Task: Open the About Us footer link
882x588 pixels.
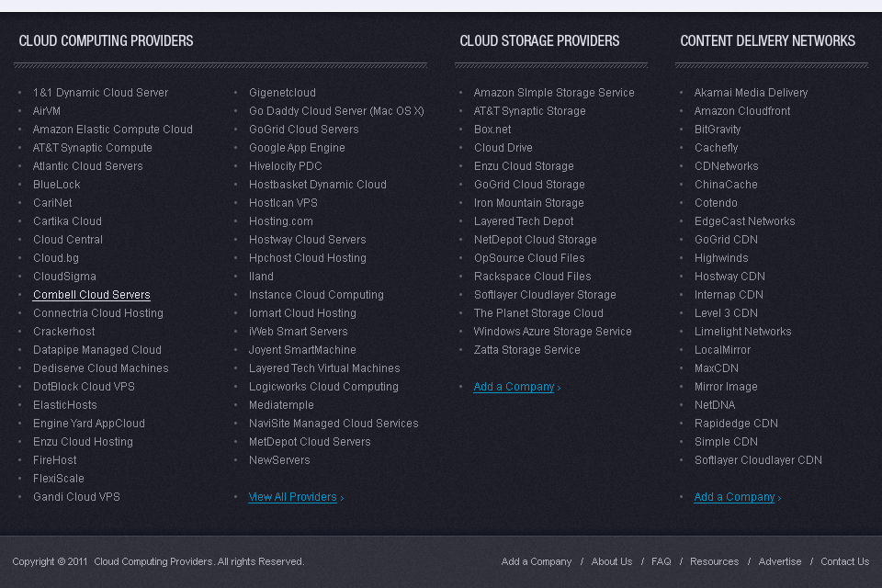Action: point(612,561)
